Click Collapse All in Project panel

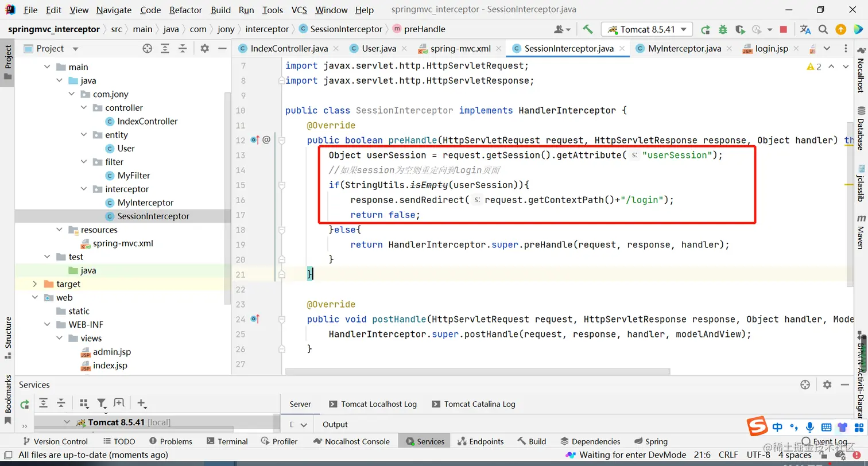pyautogui.click(x=183, y=49)
